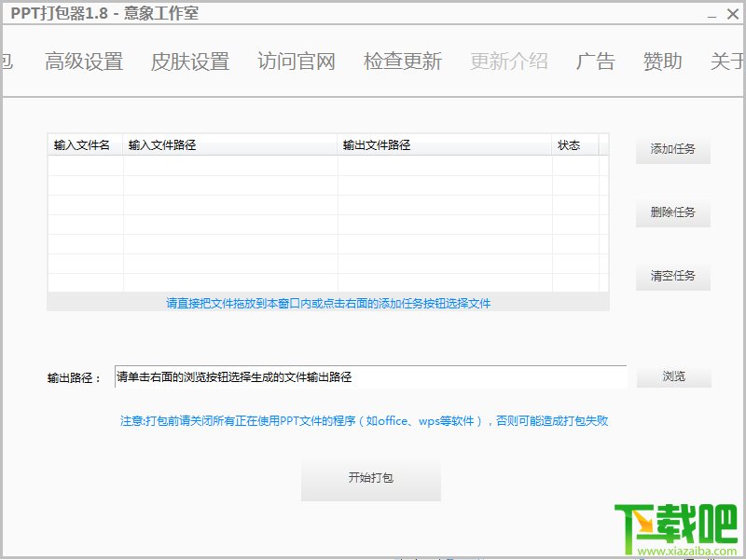This screenshot has height=560, width=746.
Task: Minimize the PPT打包器 window
Action: 711,15
